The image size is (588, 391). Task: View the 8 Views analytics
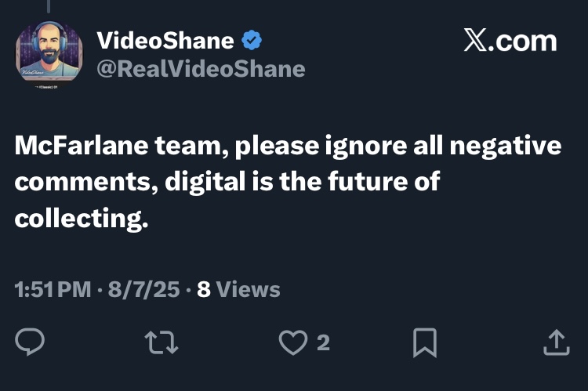[238, 290]
